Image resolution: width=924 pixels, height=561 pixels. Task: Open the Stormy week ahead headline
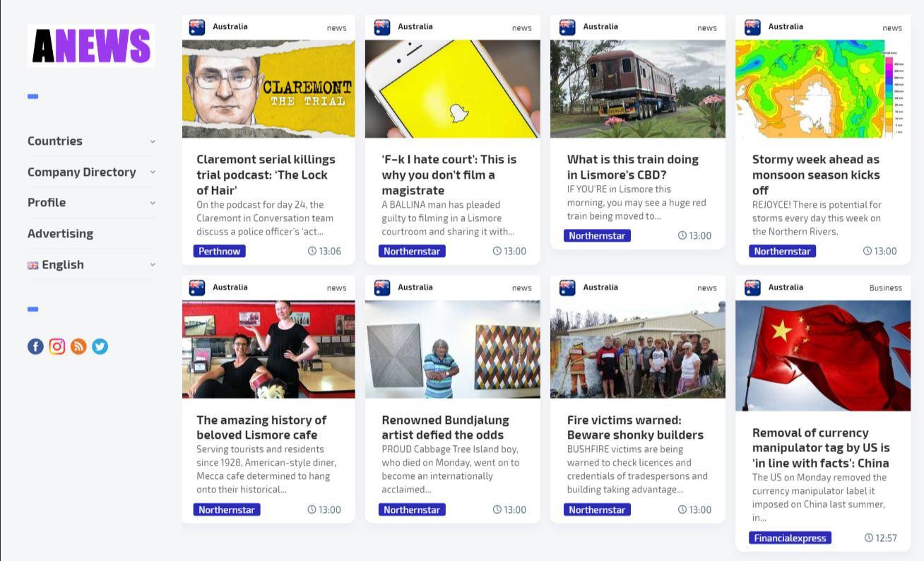pyautogui.click(x=816, y=175)
